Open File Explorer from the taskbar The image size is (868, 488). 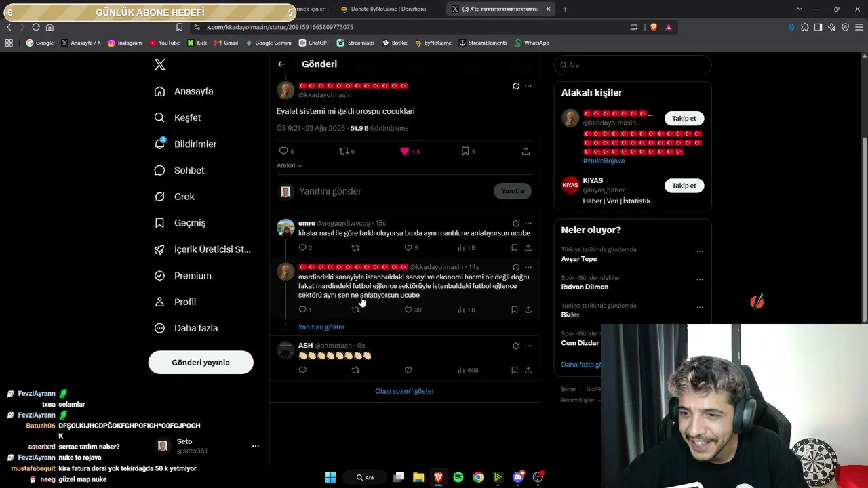pyautogui.click(x=418, y=477)
